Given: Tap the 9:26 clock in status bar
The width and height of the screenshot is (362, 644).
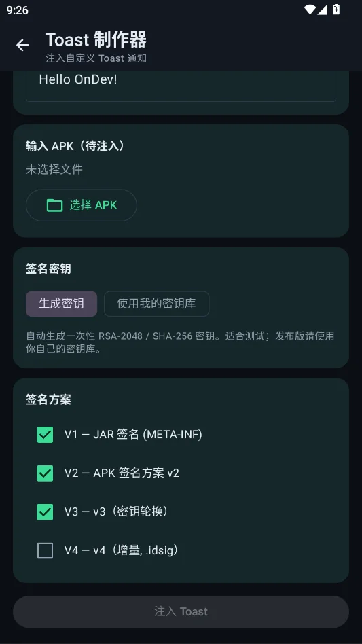Looking at the screenshot, I should [17, 10].
